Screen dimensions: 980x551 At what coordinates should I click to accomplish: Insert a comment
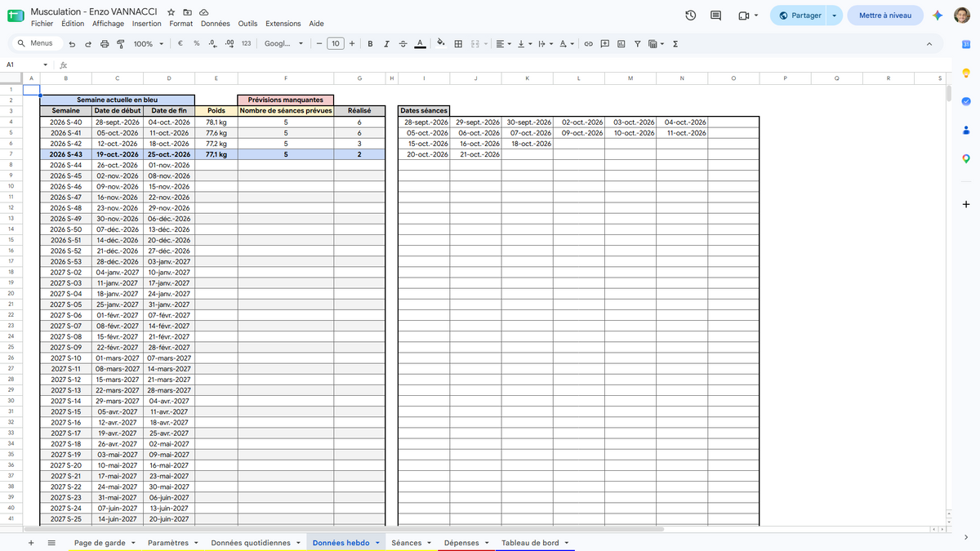click(x=604, y=44)
